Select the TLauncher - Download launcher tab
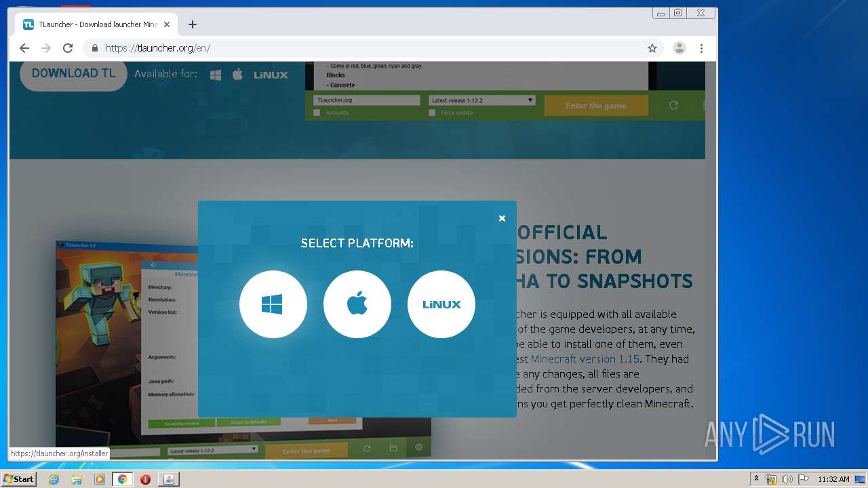The image size is (868, 488). point(97,24)
